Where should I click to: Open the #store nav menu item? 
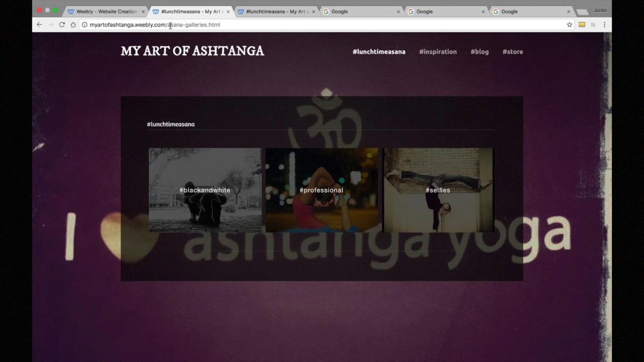(513, 52)
